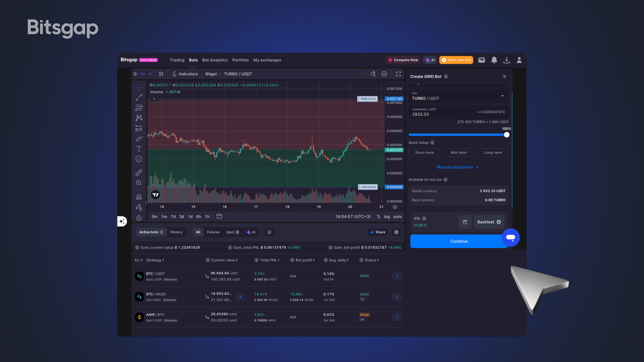Open the Trading menu tab
This screenshot has height=362, width=644.
pos(177,60)
